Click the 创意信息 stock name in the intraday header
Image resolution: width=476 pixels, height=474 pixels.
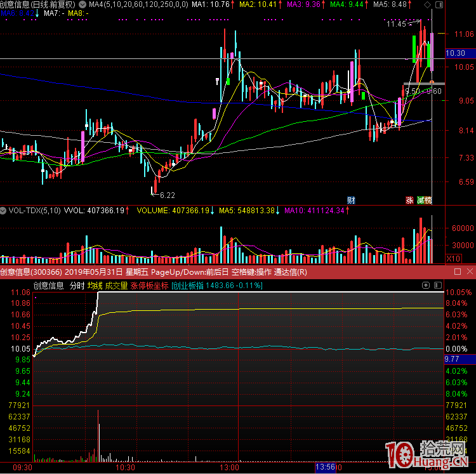[x=49, y=286]
